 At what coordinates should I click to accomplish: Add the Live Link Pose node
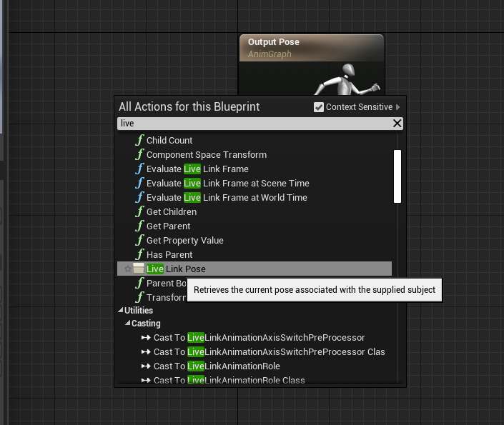coord(255,269)
